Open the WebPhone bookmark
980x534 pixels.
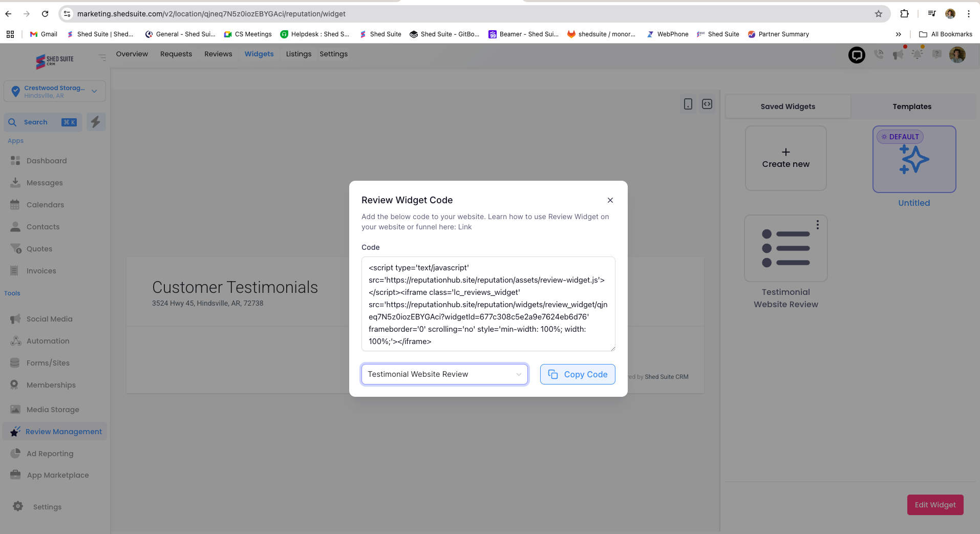pyautogui.click(x=667, y=34)
